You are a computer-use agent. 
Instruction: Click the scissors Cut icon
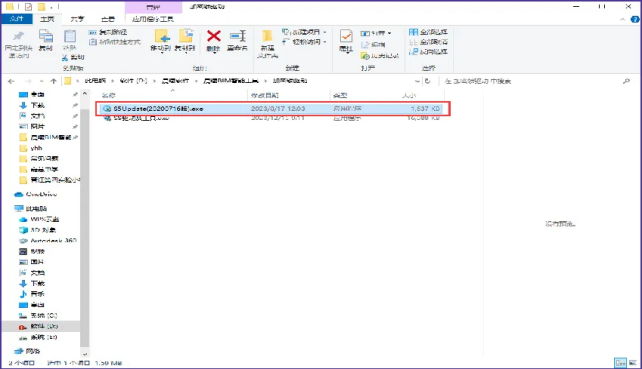(x=65, y=57)
